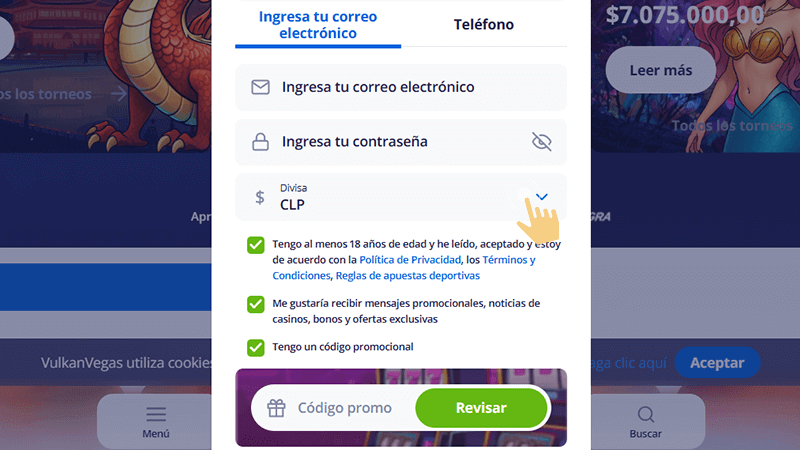Open the Política de Privacidad link

coord(410,260)
